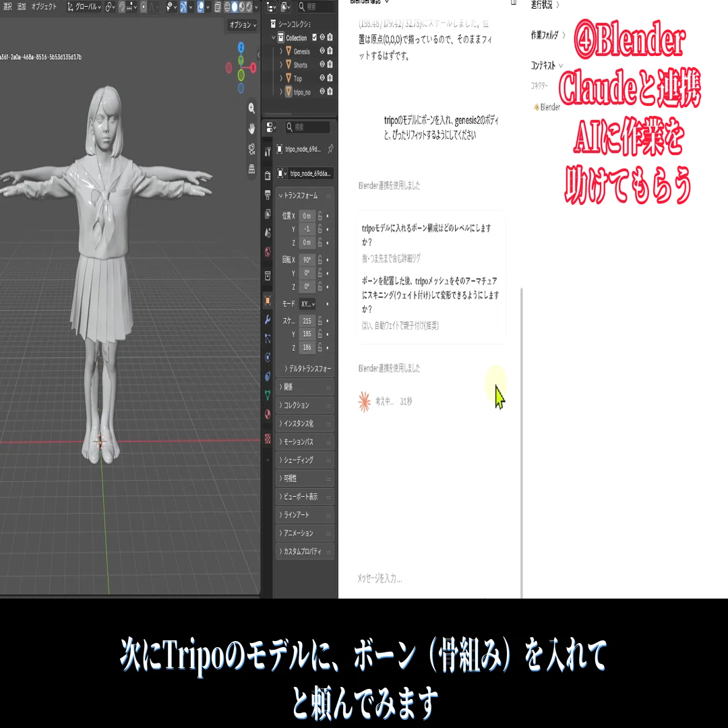Open the Scene properties tab
The height and width of the screenshot is (728, 728).
point(268,233)
